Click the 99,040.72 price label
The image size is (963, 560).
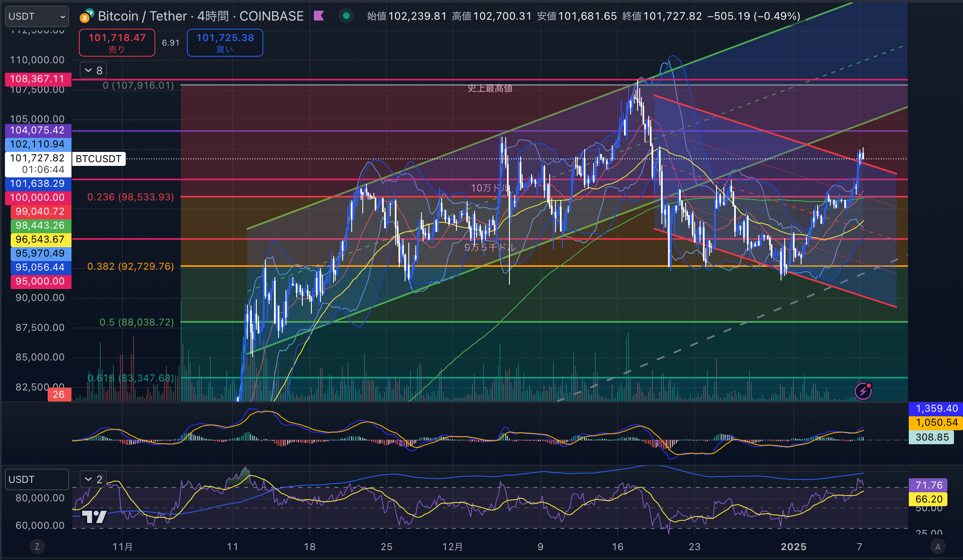pos(41,211)
